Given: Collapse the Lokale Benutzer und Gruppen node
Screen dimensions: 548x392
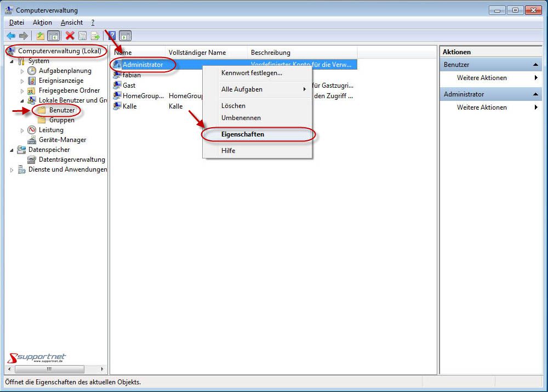Looking at the screenshot, I should pos(22,100).
